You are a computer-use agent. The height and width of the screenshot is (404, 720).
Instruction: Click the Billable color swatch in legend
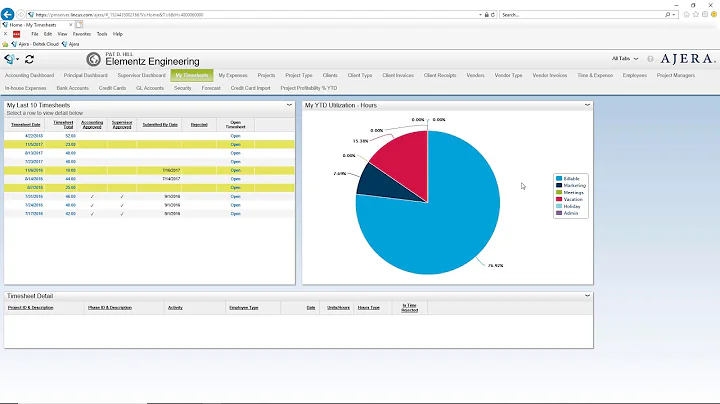click(559, 179)
